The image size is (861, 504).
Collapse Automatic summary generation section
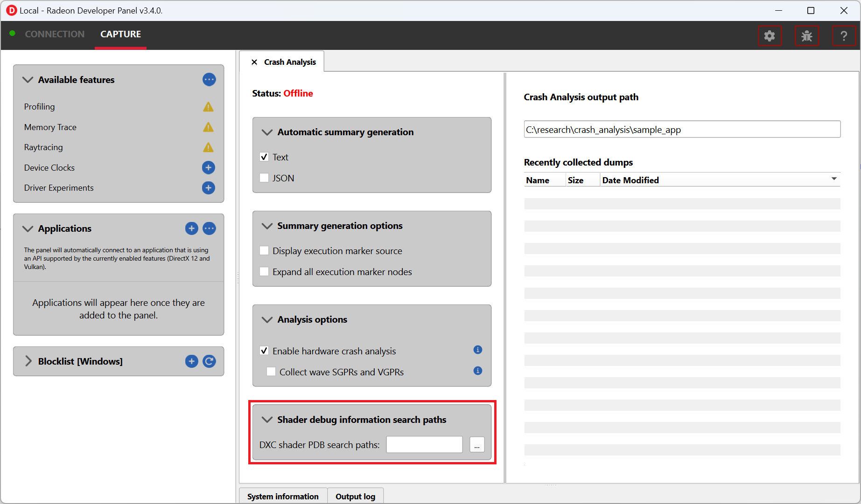[267, 132]
